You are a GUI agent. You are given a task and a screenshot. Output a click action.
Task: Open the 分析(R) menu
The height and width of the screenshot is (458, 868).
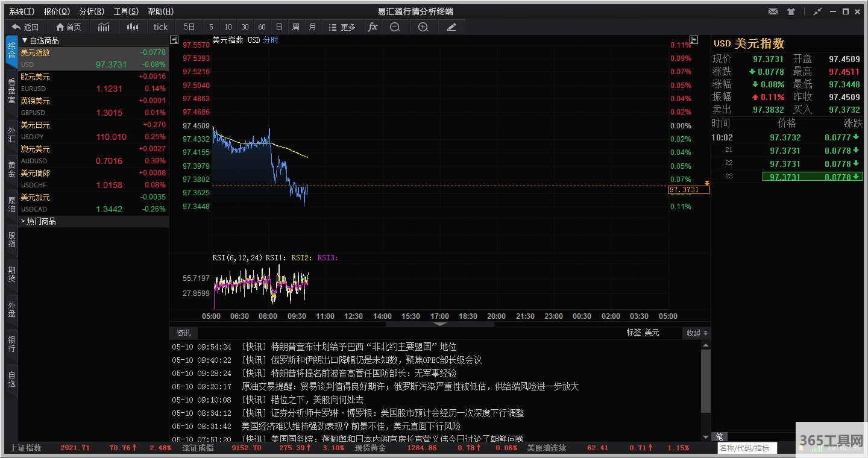point(92,11)
